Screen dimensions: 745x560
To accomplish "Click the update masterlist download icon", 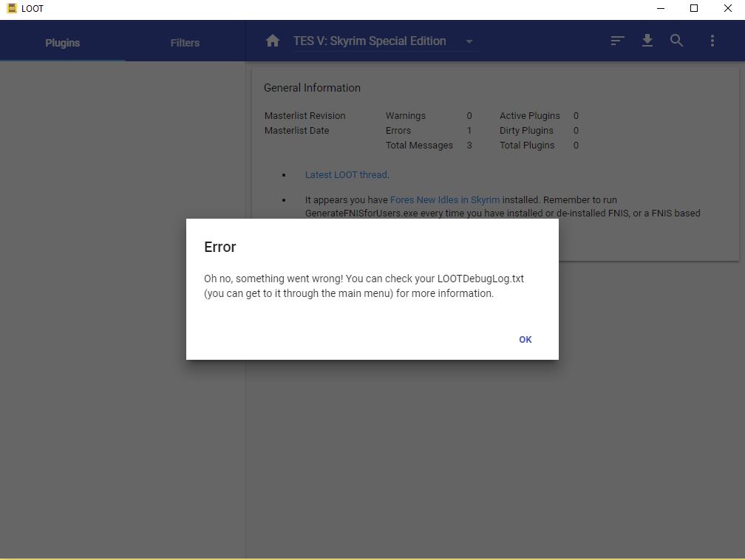I will pyautogui.click(x=647, y=41).
